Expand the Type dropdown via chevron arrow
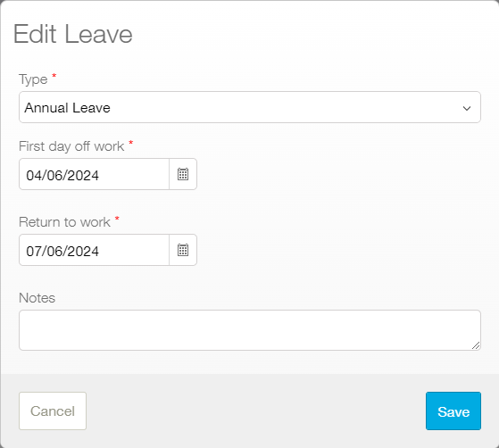 pos(467,108)
